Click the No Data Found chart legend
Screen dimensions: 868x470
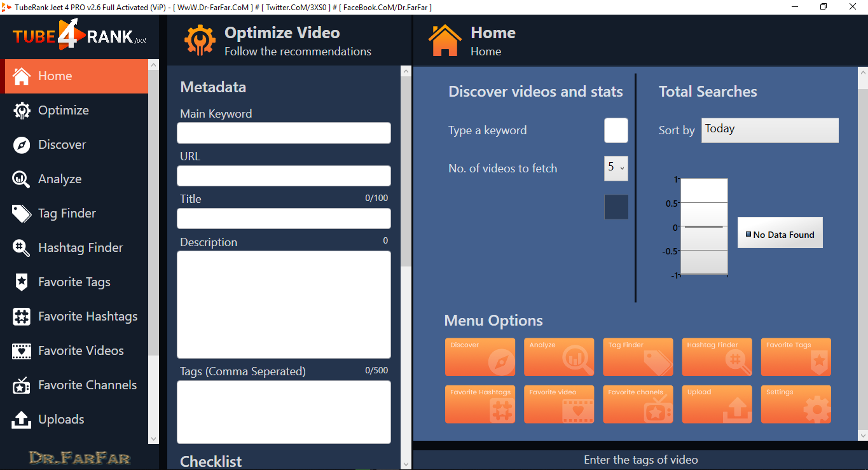pos(780,233)
